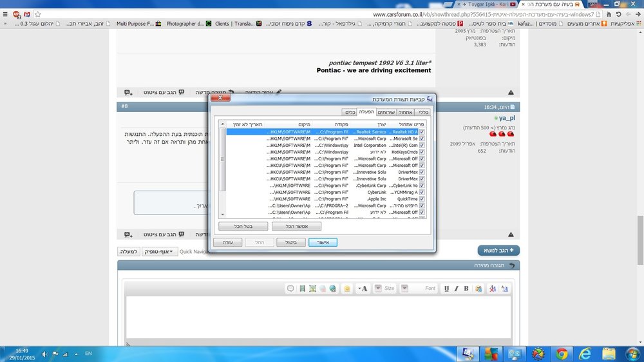Click the בטל הכל button

[243, 226]
